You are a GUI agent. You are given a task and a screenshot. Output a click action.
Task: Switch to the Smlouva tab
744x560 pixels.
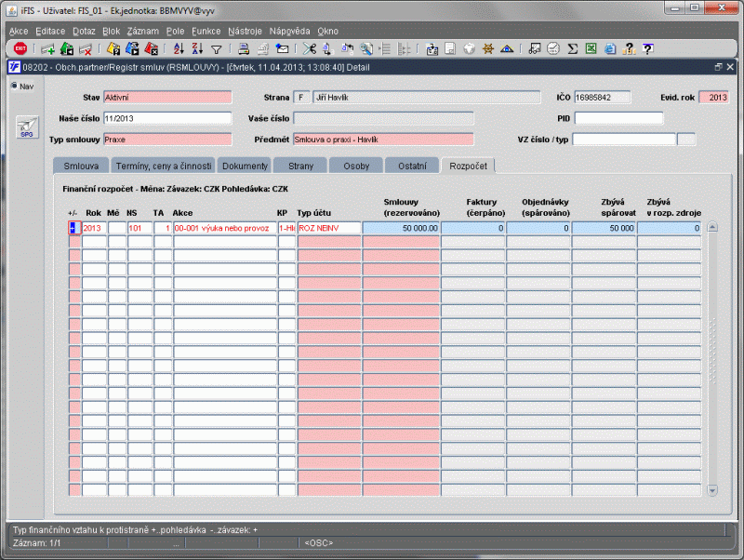81,166
